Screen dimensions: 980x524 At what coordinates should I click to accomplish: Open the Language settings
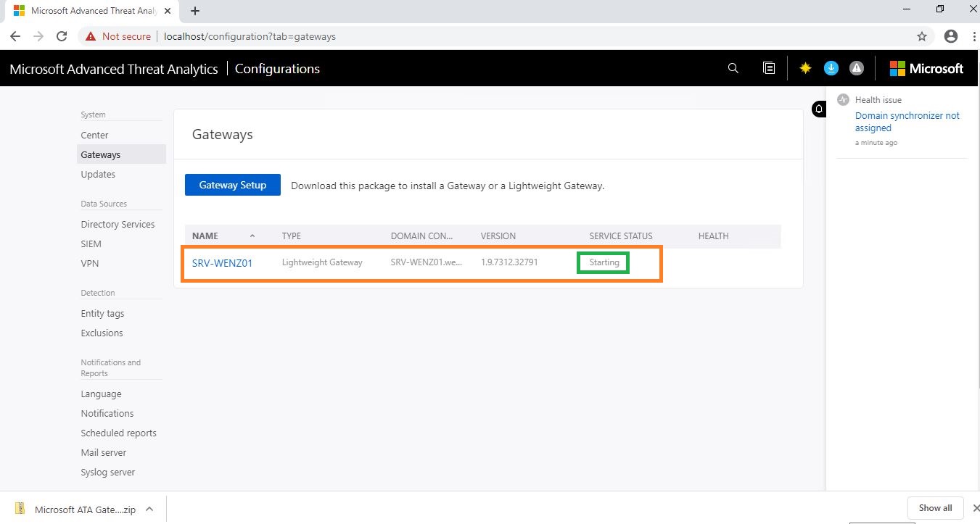pyautogui.click(x=101, y=394)
